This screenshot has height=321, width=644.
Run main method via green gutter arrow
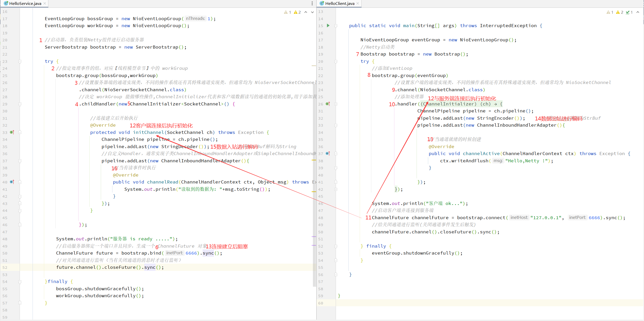click(x=328, y=26)
